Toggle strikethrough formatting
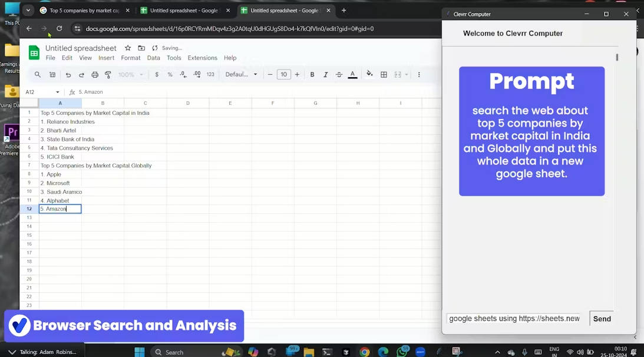 pyautogui.click(x=339, y=75)
